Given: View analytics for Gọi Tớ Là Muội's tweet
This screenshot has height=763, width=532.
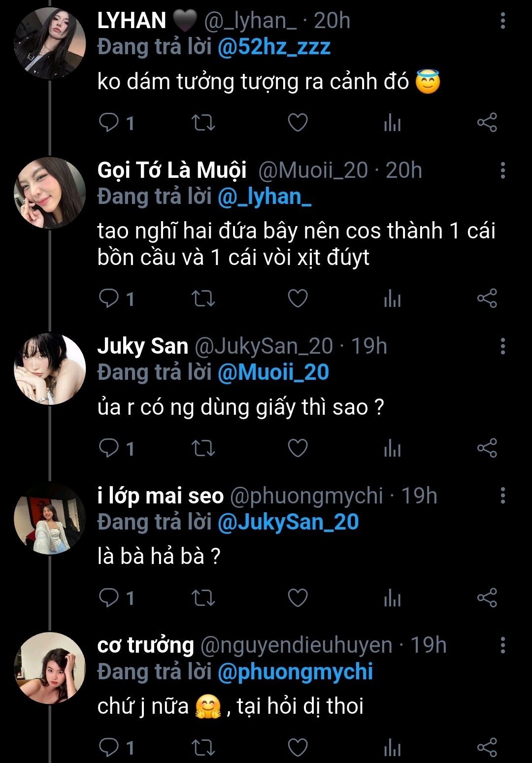Looking at the screenshot, I should tap(392, 299).
